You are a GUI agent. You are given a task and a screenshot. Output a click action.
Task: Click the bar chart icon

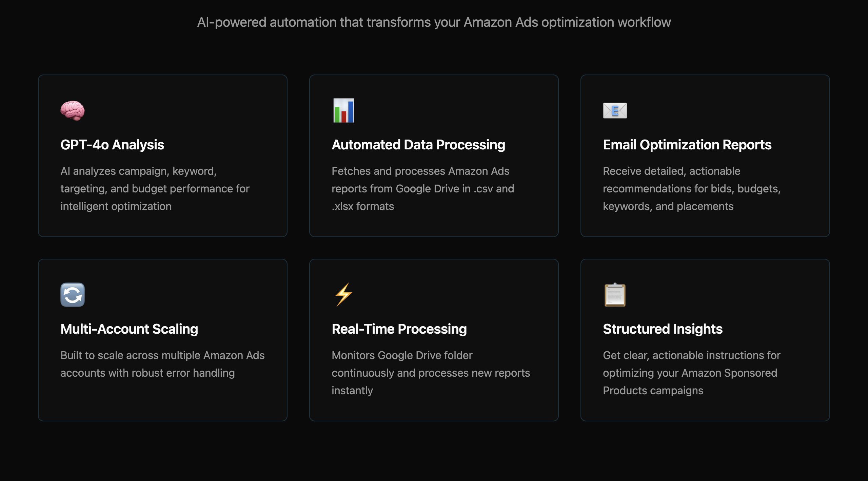(x=343, y=110)
